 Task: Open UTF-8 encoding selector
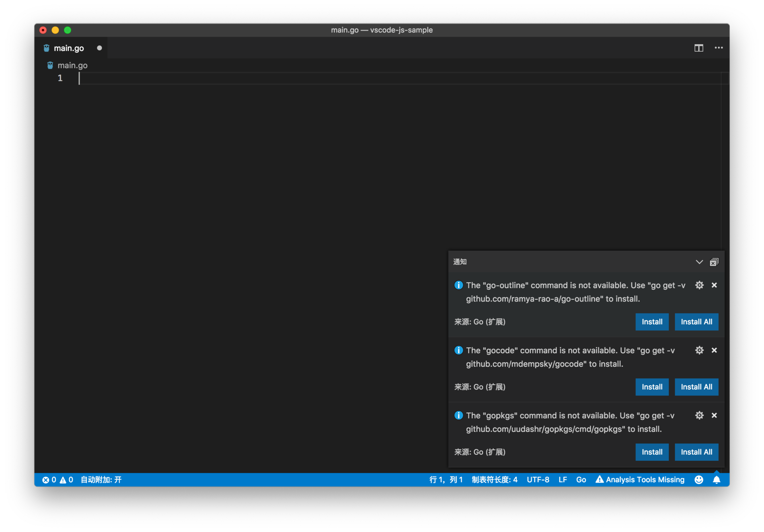[x=538, y=480]
